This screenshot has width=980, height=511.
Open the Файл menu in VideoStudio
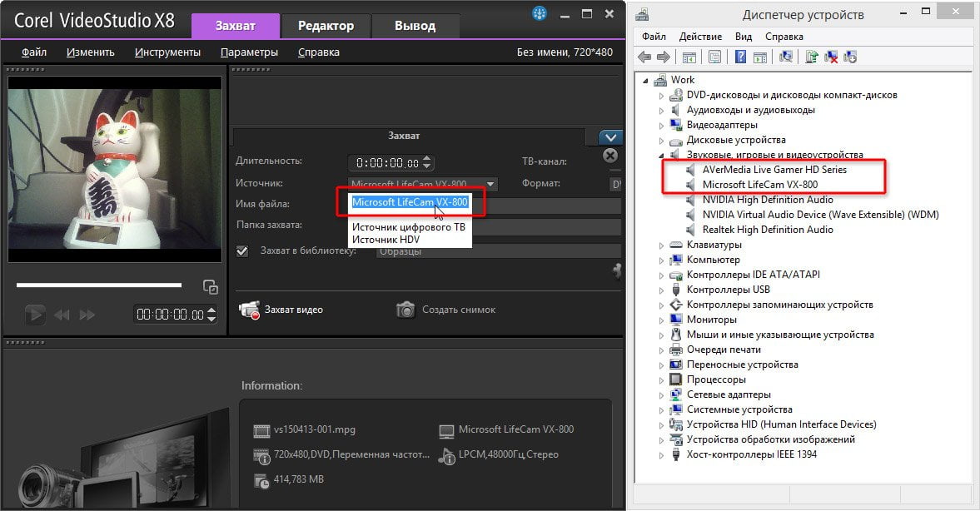[34, 52]
